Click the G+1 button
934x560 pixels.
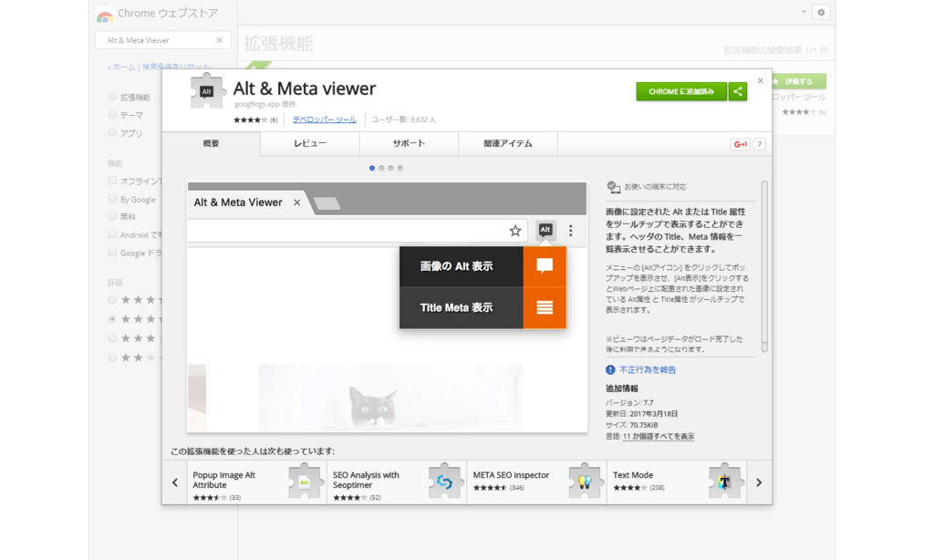coord(741,144)
